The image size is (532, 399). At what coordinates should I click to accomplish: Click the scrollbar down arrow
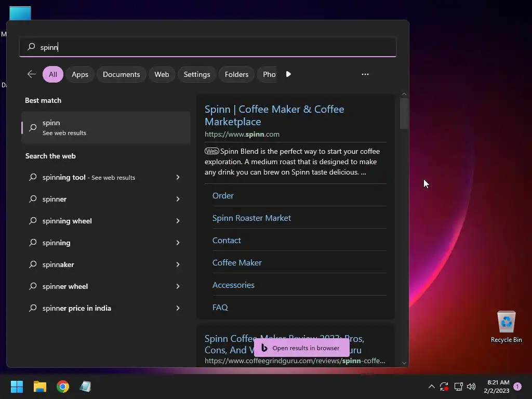(404, 363)
